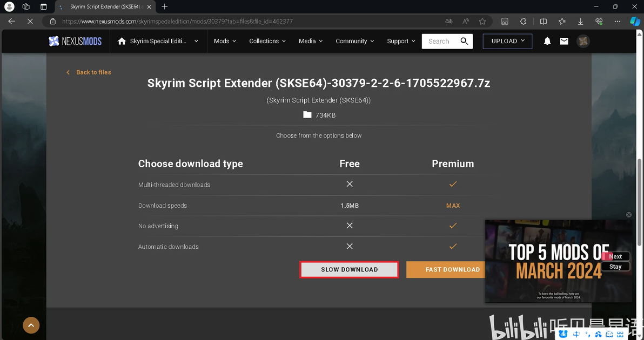
Task: Click Next on the video popup
Action: pos(615,256)
